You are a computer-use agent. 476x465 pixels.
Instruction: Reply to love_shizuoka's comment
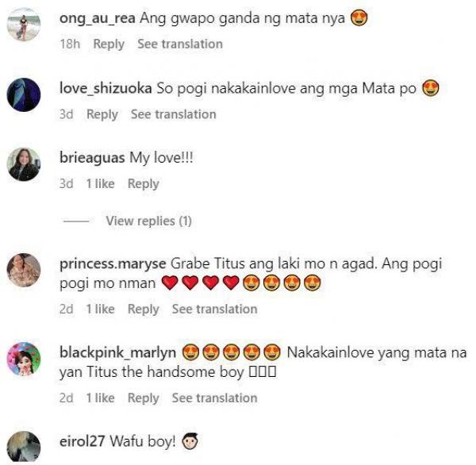[102, 114]
